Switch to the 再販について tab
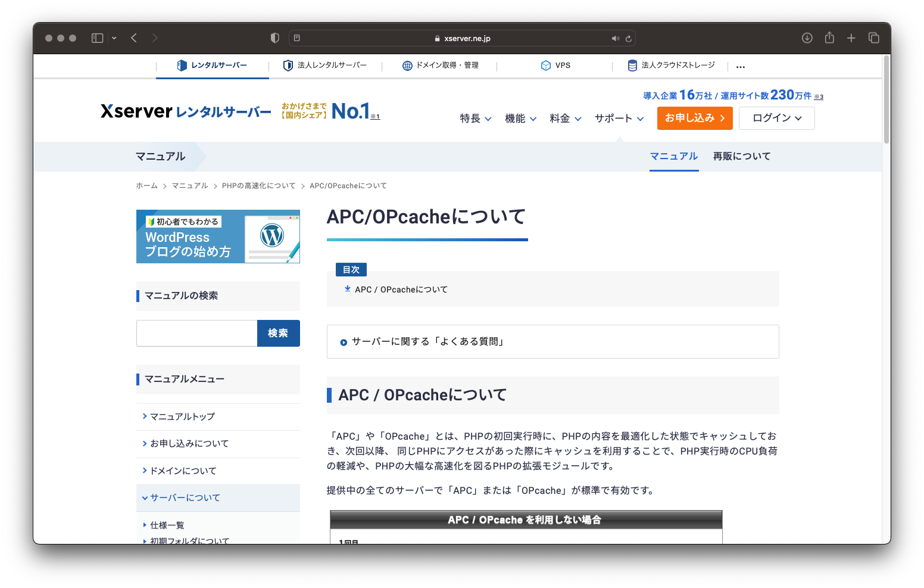 (x=741, y=156)
